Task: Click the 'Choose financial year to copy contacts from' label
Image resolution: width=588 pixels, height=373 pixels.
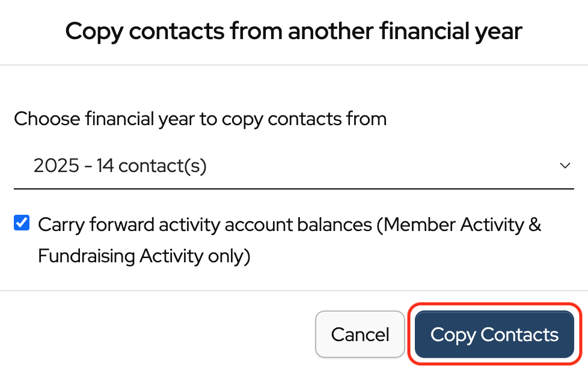Action: [x=200, y=119]
